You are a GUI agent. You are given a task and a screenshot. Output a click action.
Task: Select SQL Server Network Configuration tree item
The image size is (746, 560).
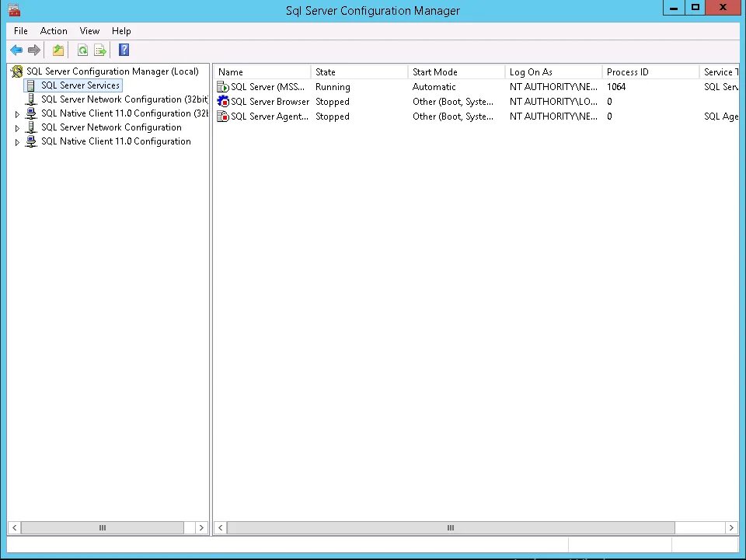111,127
